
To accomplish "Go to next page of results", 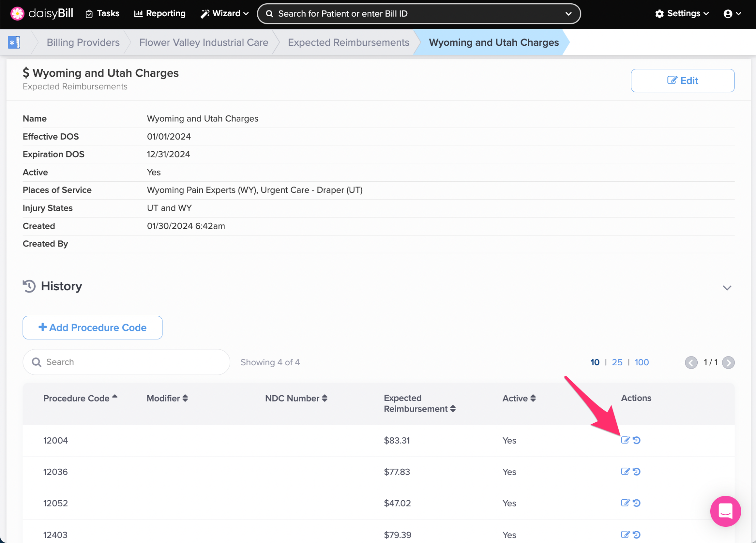I will click(728, 362).
